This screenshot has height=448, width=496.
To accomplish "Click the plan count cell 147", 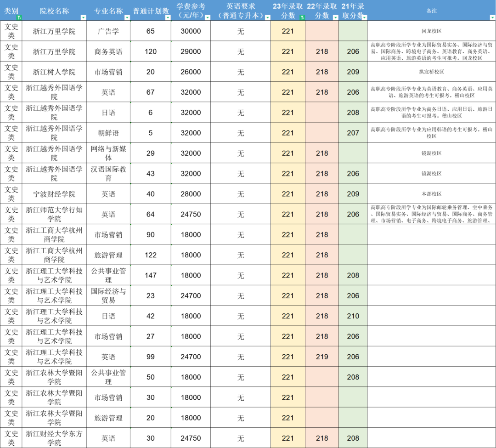I will (x=151, y=275).
